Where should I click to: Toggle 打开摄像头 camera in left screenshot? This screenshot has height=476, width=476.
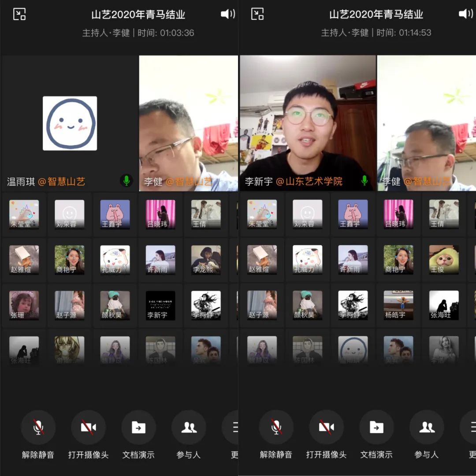click(x=88, y=427)
